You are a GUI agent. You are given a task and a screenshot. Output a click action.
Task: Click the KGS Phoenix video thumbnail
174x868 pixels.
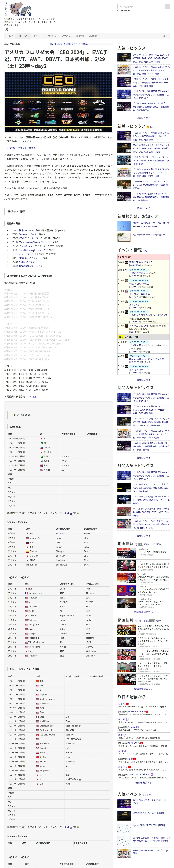pos(127,553)
